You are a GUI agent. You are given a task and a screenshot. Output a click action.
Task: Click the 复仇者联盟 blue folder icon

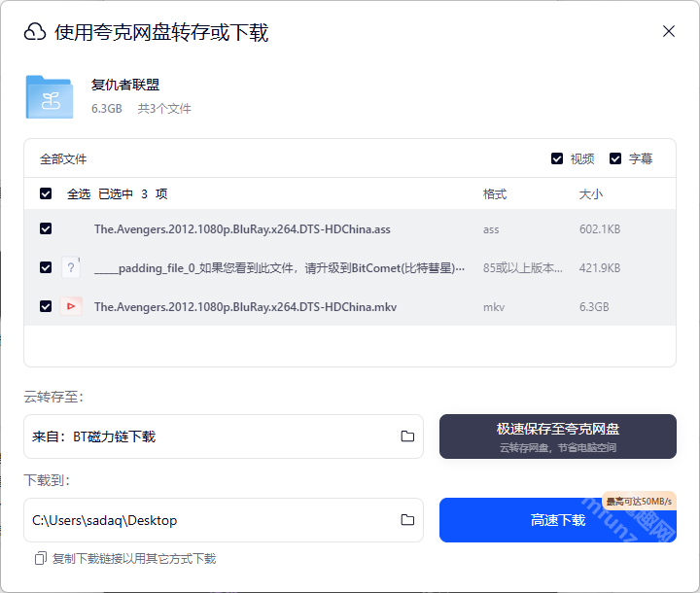coord(49,97)
